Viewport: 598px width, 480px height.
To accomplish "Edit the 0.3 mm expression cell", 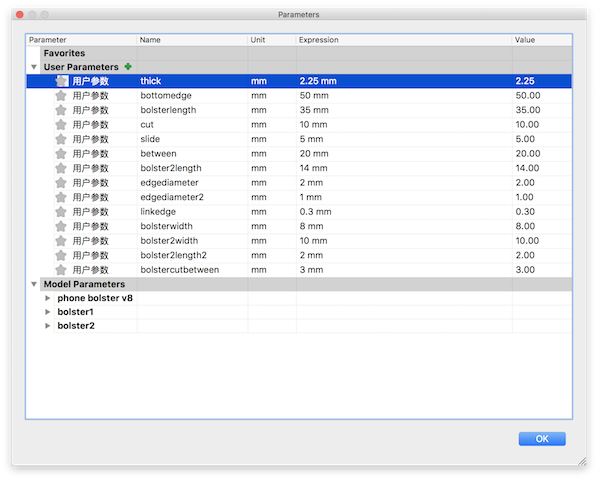I will pos(404,211).
